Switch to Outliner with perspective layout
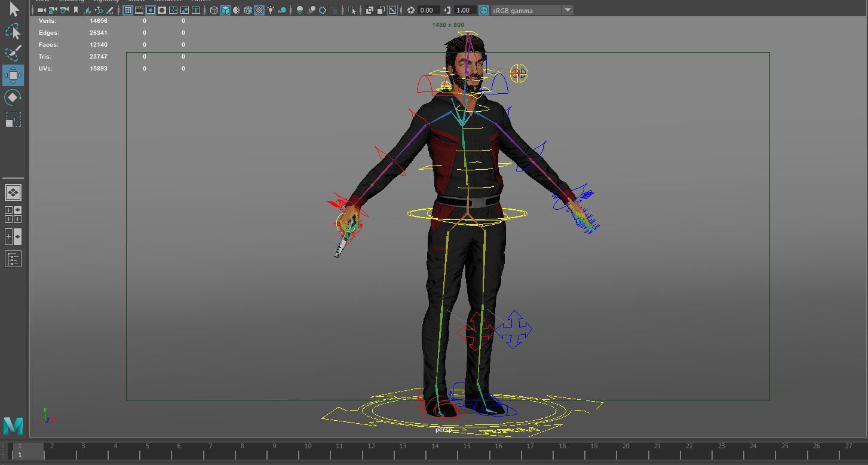The image size is (868, 465). (13, 237)
